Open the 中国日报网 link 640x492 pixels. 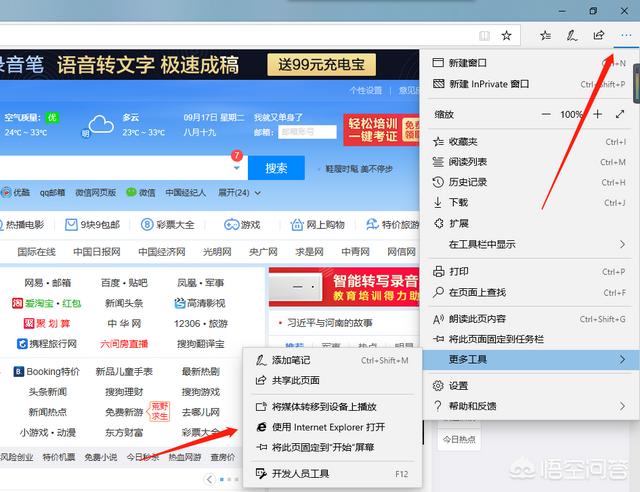[x=97, y=252]
